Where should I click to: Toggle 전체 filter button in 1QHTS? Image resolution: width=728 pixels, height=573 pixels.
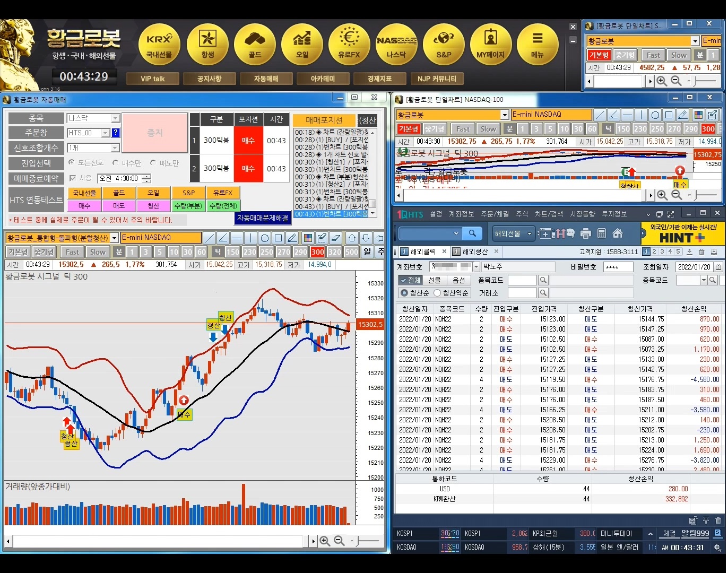(x=410, y=280)
